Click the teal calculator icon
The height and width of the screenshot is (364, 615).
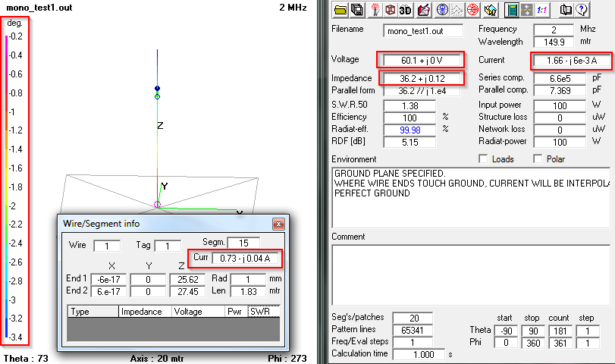click(511, 10)
